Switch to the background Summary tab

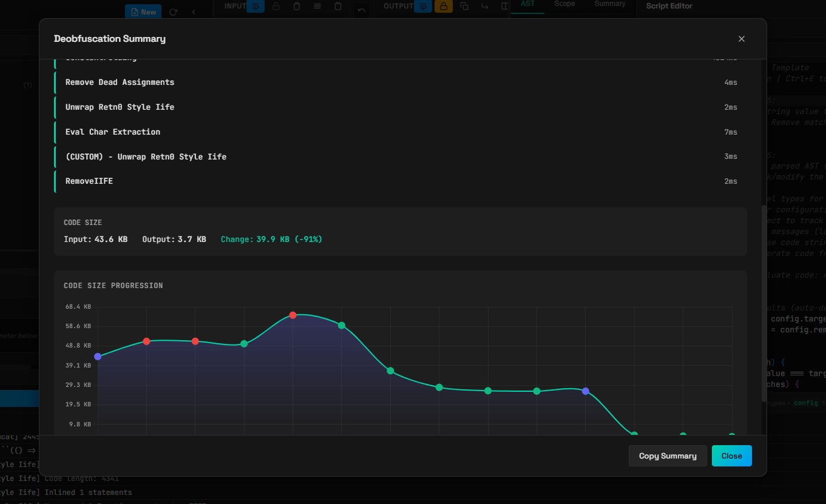[x=610, y=5]
